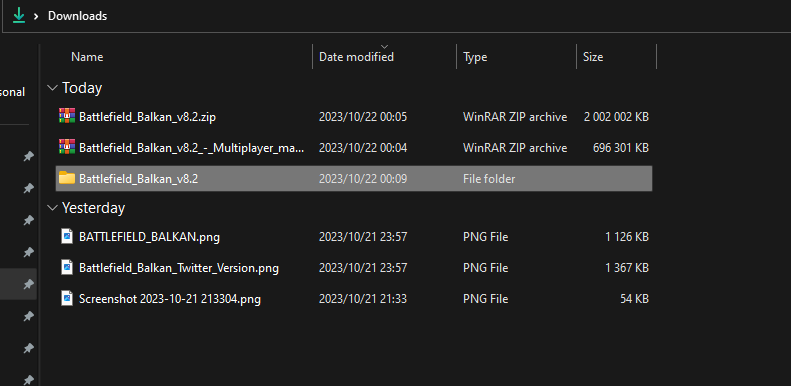Click the folder icon of Battlefield_Balkan_v8.2

[x=67, y=178]
